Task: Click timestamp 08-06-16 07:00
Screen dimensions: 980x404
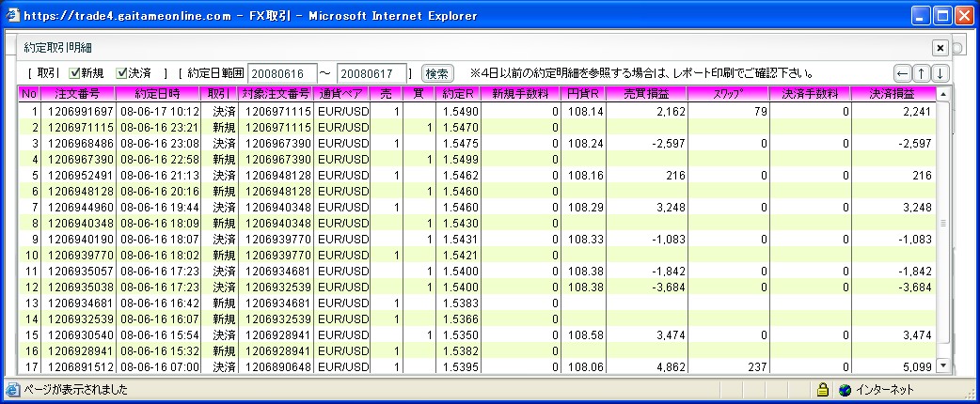Action: pyautogui.click(x=159, y=367)
